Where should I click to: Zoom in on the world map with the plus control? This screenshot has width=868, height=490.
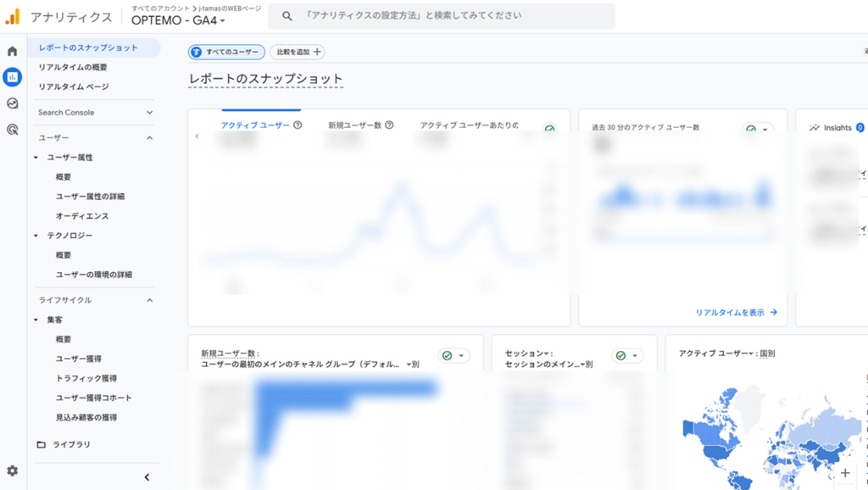click(x=845, y=472)
